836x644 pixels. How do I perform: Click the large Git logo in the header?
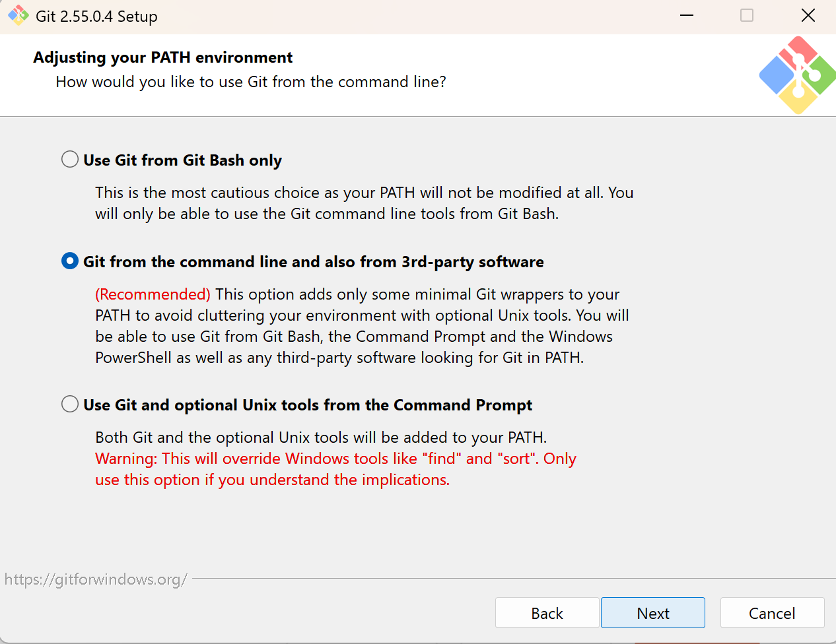798,75
